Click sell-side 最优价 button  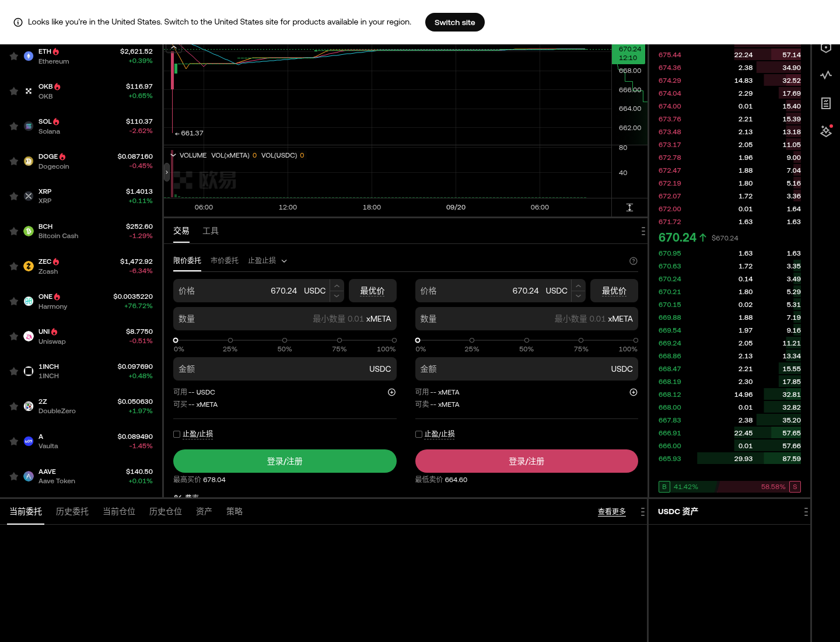(x=614, y=291)
